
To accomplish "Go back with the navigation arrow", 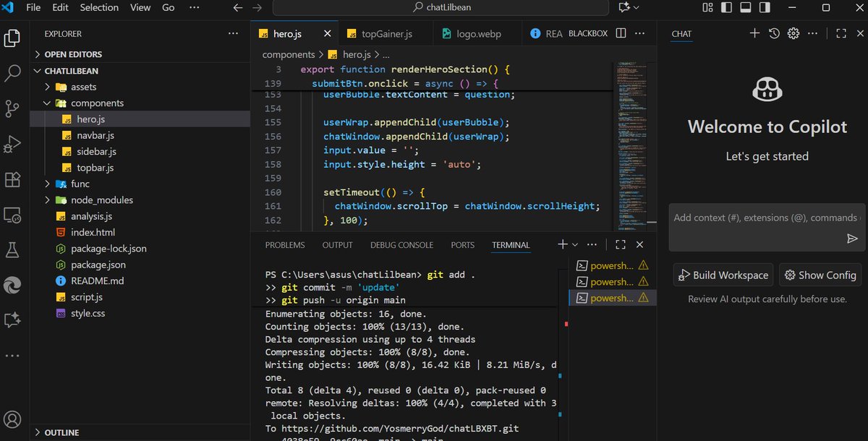I will point(238,7).
